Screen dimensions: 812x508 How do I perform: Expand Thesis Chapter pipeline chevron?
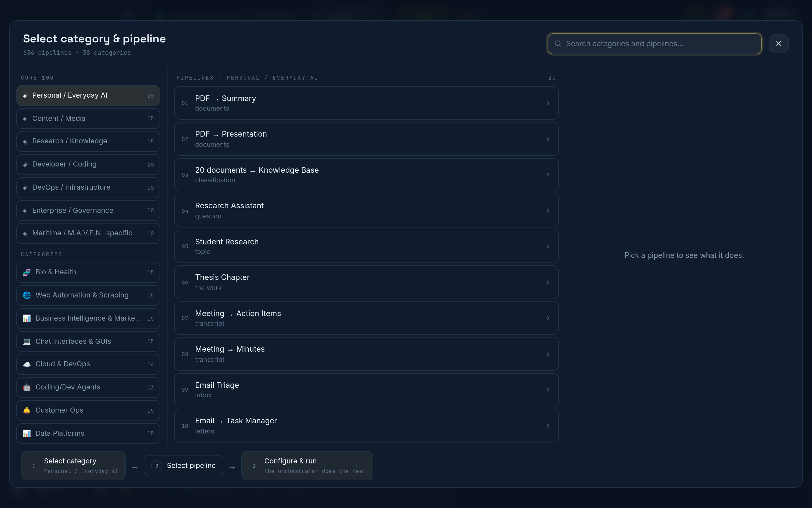pos(548,283)
